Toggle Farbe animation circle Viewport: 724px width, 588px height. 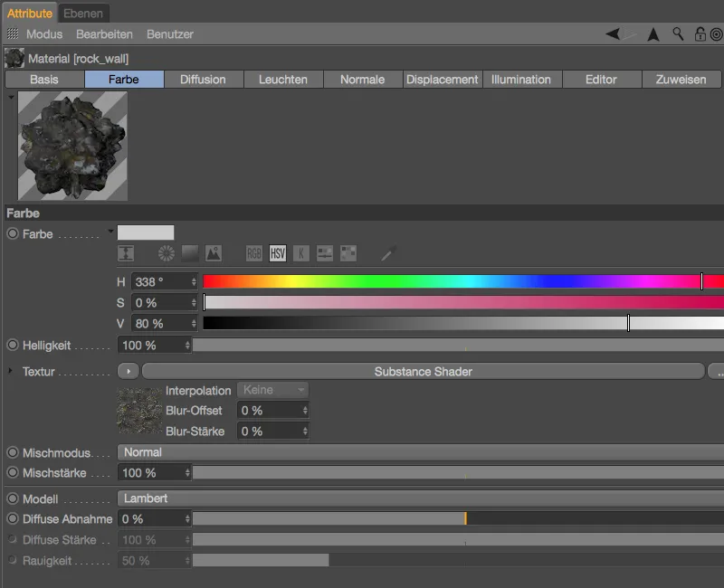13,233
